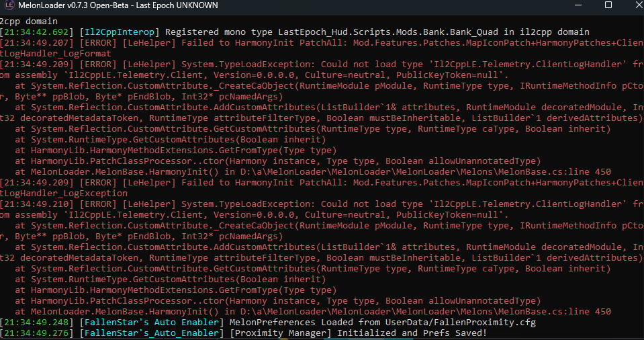Click [ERROR] tag on the 21:34:49.207 line
644x340 pixels.
(x=99, y=43)
